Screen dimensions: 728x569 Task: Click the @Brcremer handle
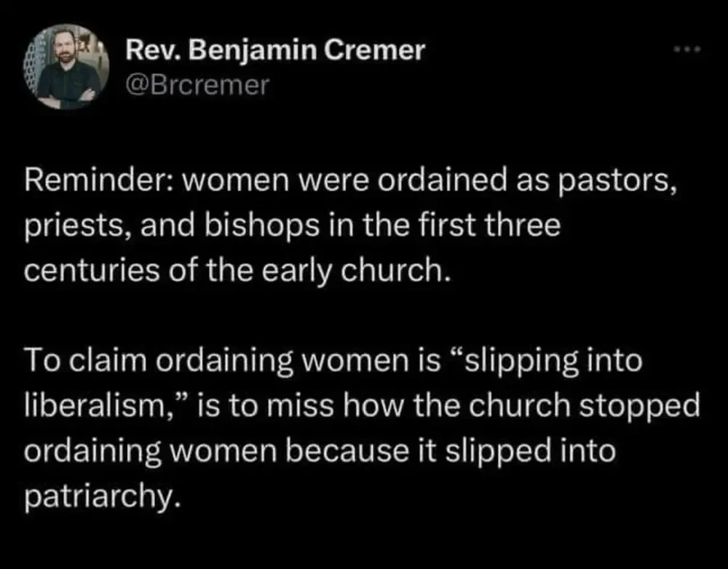point(197,86)
